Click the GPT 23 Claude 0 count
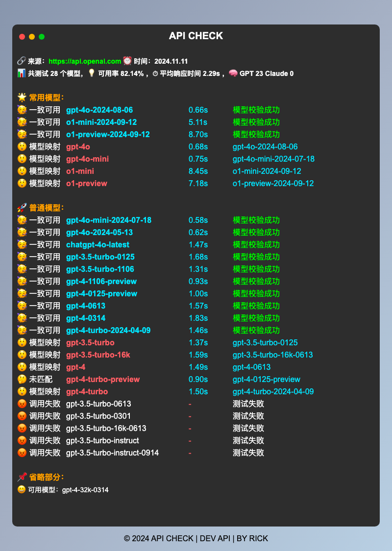Image resolution: width=392 pixels, height=551 pixels. pos(267,73)
